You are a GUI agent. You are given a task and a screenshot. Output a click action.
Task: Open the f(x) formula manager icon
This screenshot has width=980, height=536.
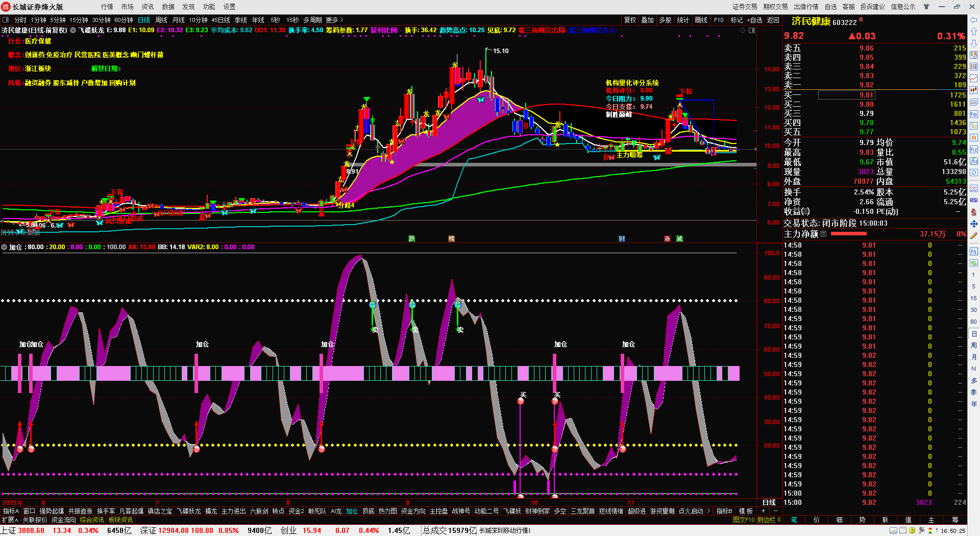(x=974, y=161)
